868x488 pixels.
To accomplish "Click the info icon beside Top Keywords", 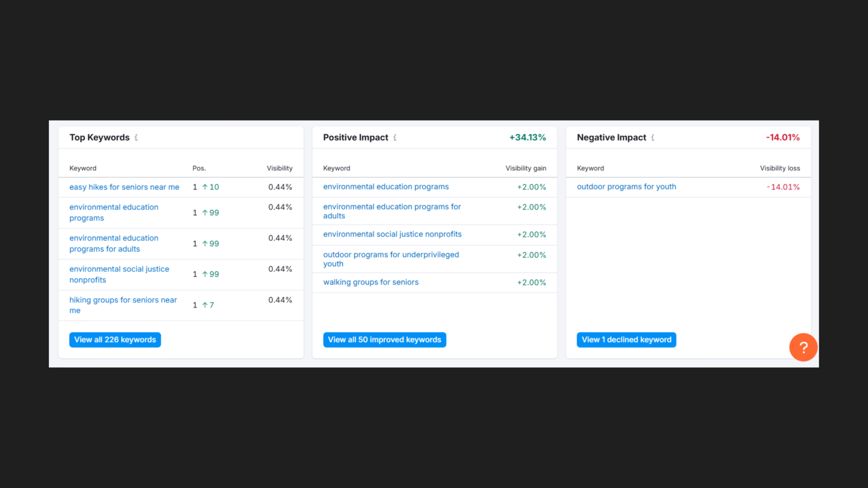I will pyautogui.click(x=136, y=138).
